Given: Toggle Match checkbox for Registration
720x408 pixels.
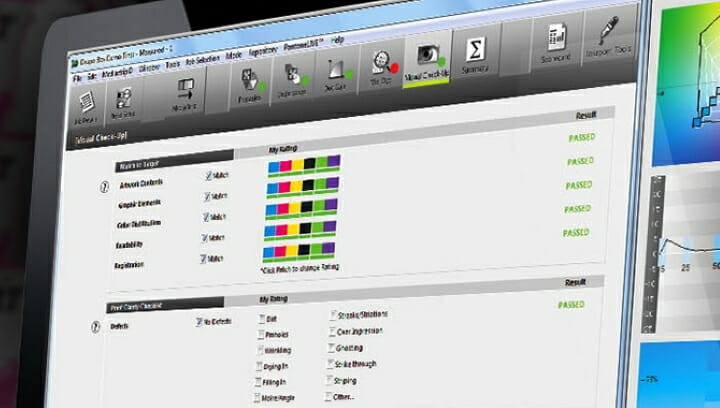Looking at the screenshot, I should pos(203,259).
